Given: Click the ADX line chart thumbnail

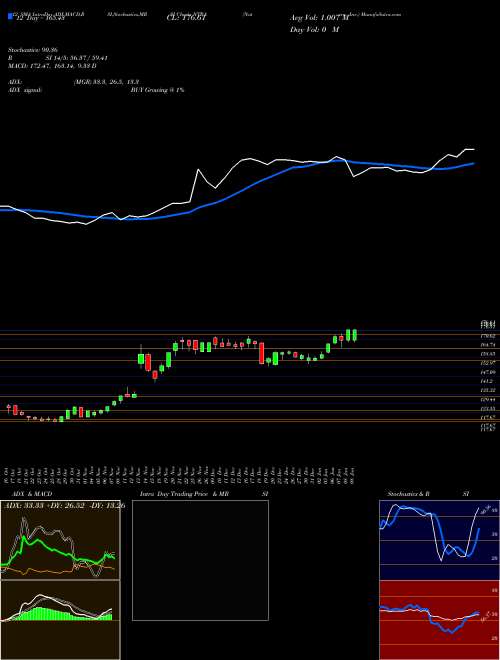Looking at the screenshot, I should click(x=60, y=540).
